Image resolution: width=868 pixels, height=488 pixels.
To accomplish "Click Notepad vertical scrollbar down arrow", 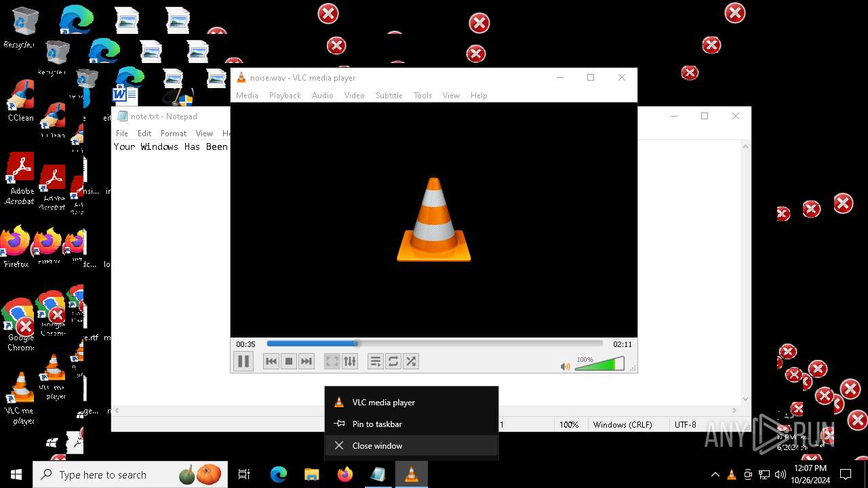I will point(745,399).
